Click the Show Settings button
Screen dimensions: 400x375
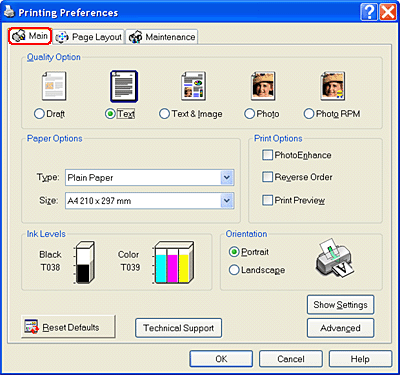click(x=340, y=305)
